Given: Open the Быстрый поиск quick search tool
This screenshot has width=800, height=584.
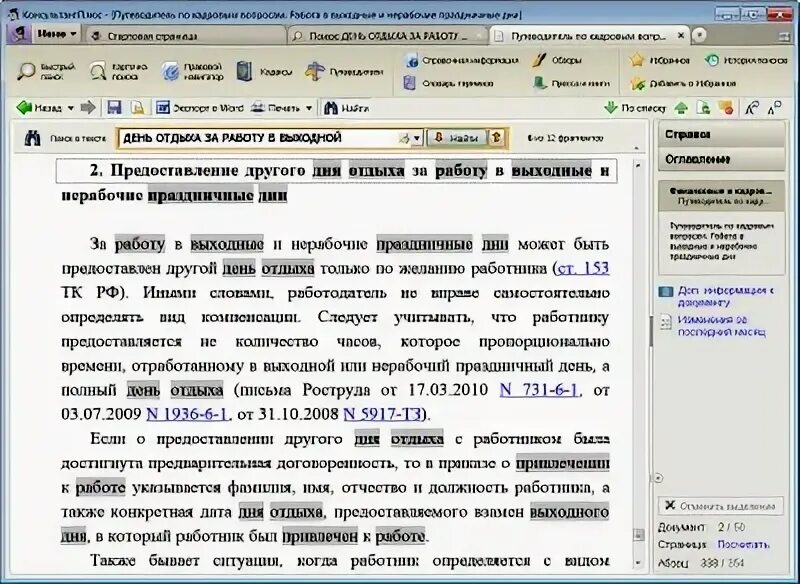Looking at the screenshot, I should point(46,71).
